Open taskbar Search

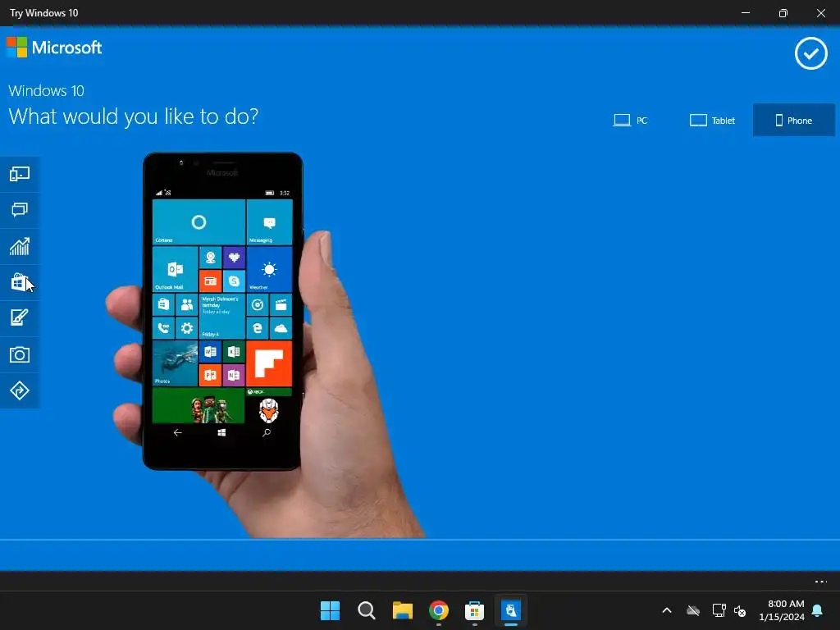[x=367, y=610]
